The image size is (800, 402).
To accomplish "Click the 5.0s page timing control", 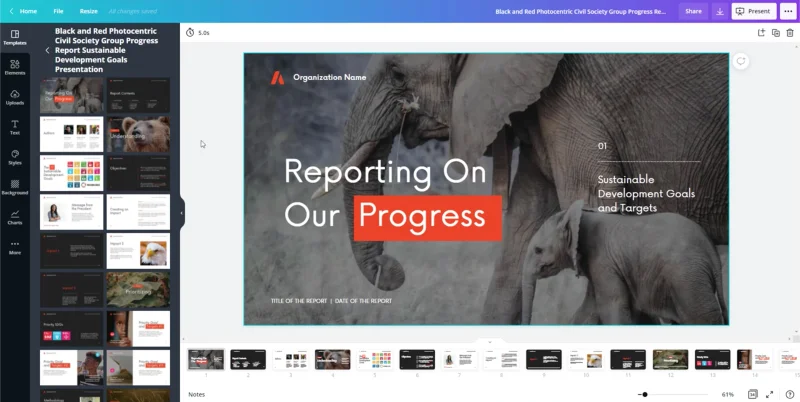I will (x=197, y=33).
